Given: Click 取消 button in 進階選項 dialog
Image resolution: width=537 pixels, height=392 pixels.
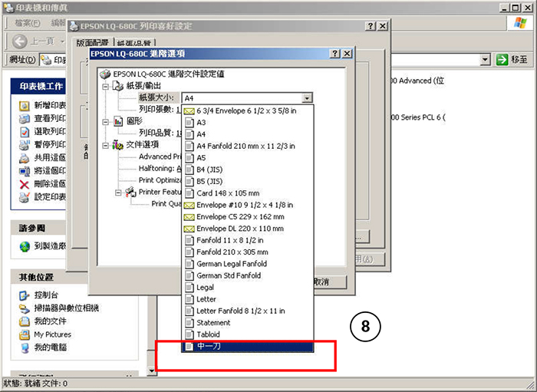Looking at the screenshot, I should click(x=330, y=282).
